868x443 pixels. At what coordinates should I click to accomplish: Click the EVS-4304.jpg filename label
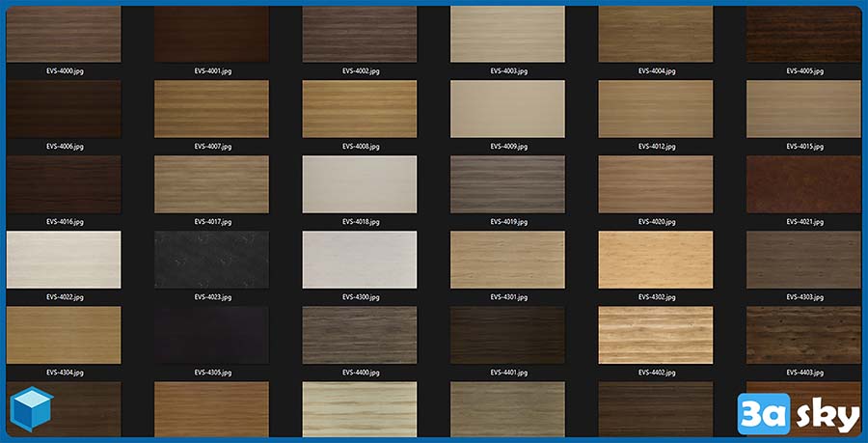click(65, 373)
